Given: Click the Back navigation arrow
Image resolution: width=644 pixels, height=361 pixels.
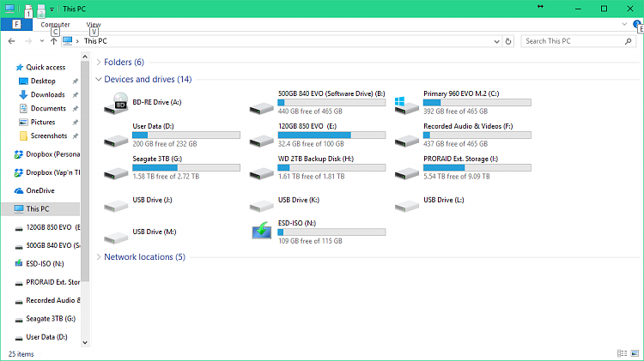Looking at the screenshot, I should pyautogui.click(x=11, y=41).
